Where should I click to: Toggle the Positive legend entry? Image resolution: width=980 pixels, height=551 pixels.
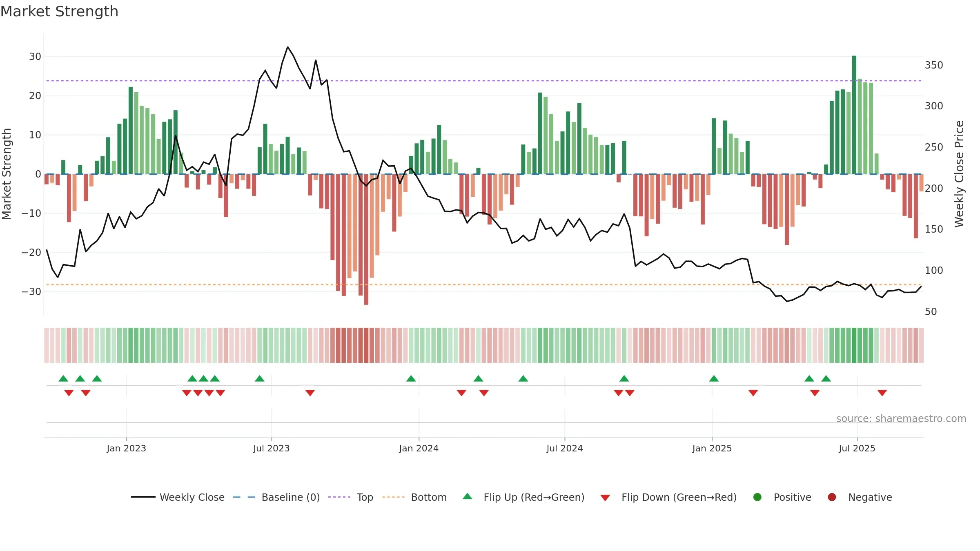[x=782, y=497]
